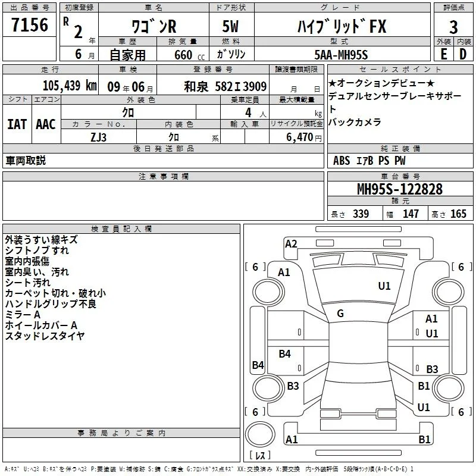
Task: Click the fuel type ガソリン
Action: pyautogui.click(x=231, y=54)
